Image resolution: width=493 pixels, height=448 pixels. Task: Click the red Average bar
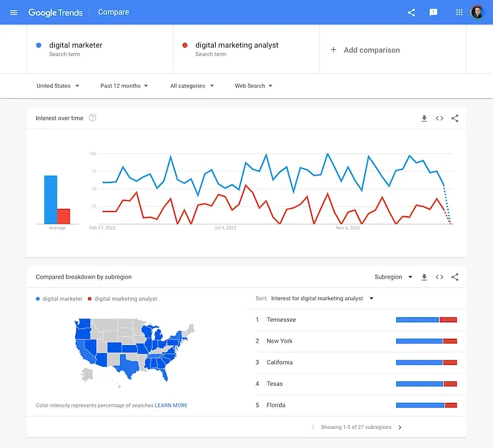point(63,216)
